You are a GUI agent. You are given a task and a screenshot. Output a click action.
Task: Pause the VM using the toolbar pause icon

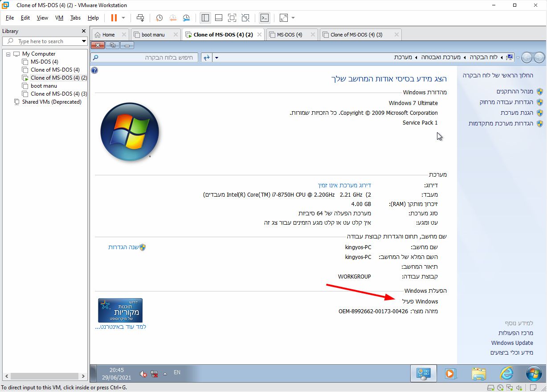114,18
